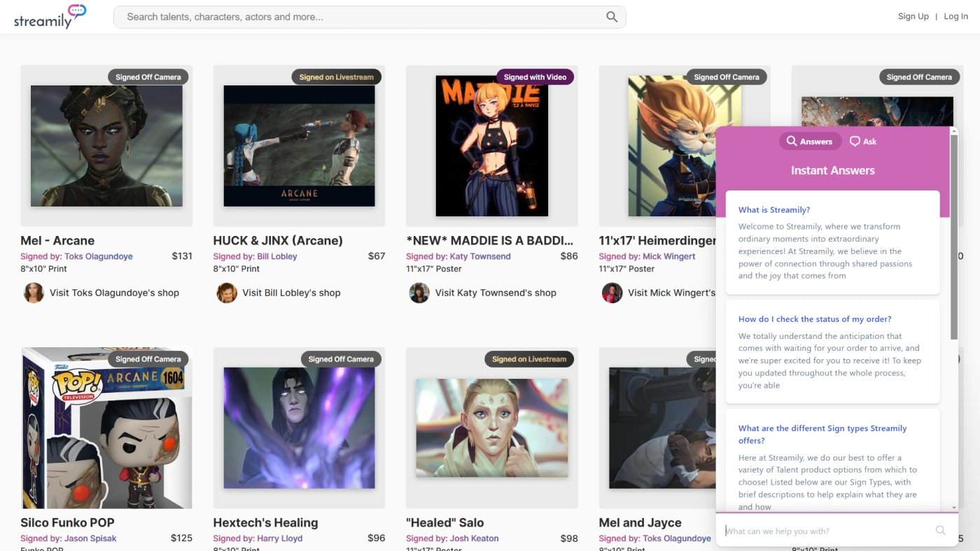The height and width of the screenshot is (551, 980).
Task: Open 'How do I check the status of my order?'
Action: pos(815,319)
